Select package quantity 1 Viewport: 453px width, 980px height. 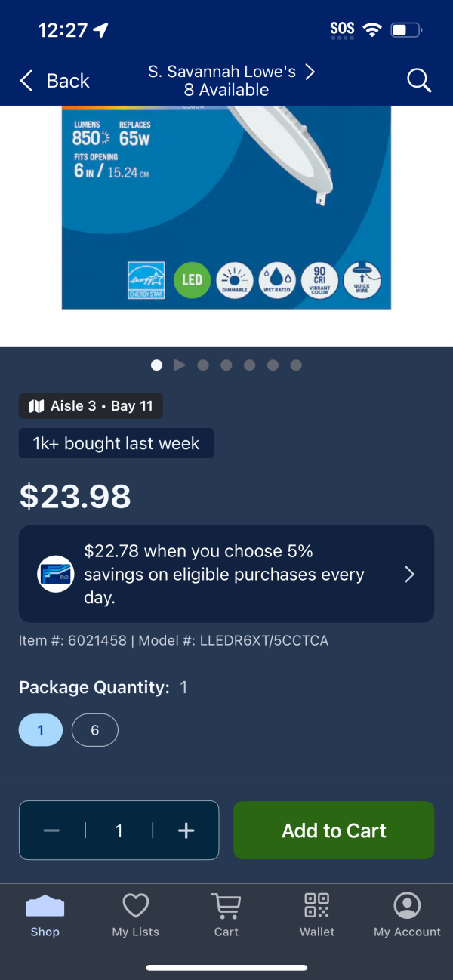pyautogui.click(x=41, y=730)
